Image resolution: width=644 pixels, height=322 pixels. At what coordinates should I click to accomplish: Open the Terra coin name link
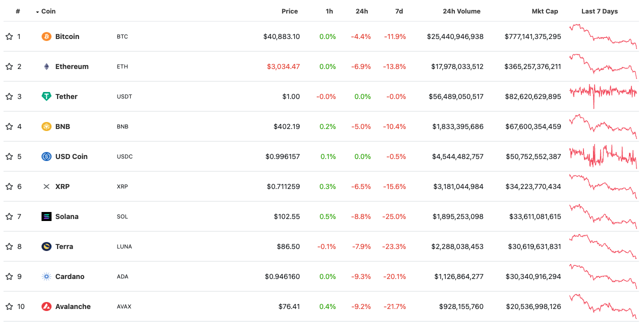64,246
